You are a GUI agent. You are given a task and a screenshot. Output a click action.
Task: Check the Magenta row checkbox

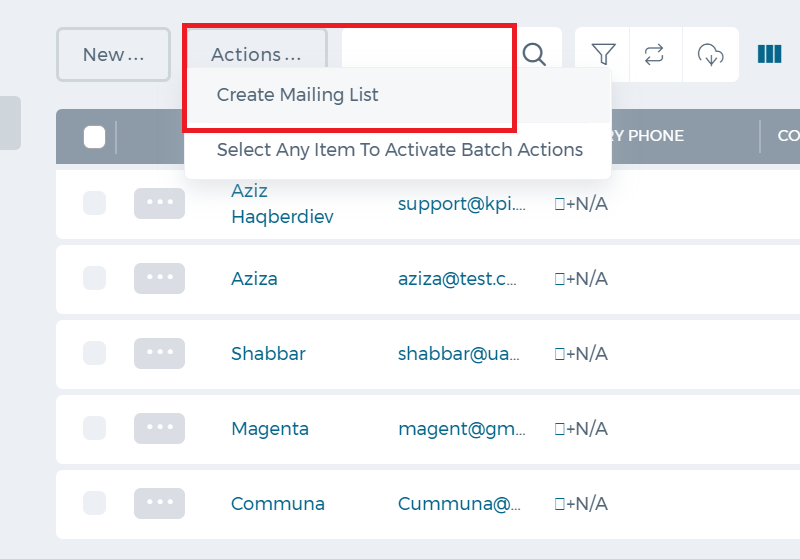click(94, 428)
